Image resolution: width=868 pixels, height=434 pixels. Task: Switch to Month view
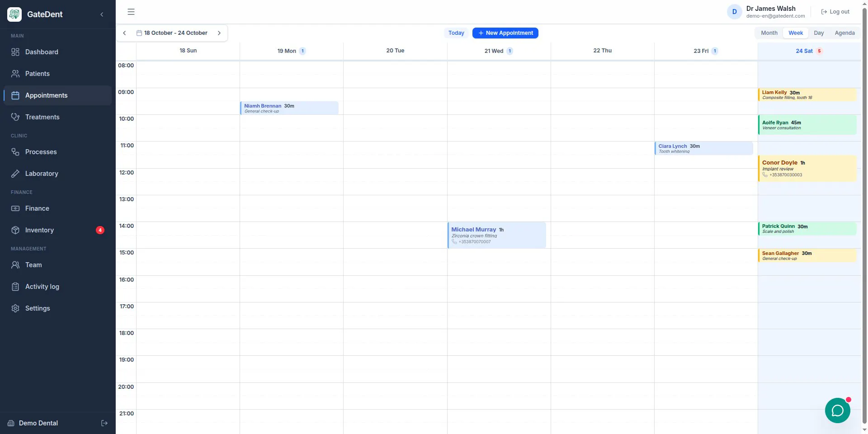tap(769, 33)
